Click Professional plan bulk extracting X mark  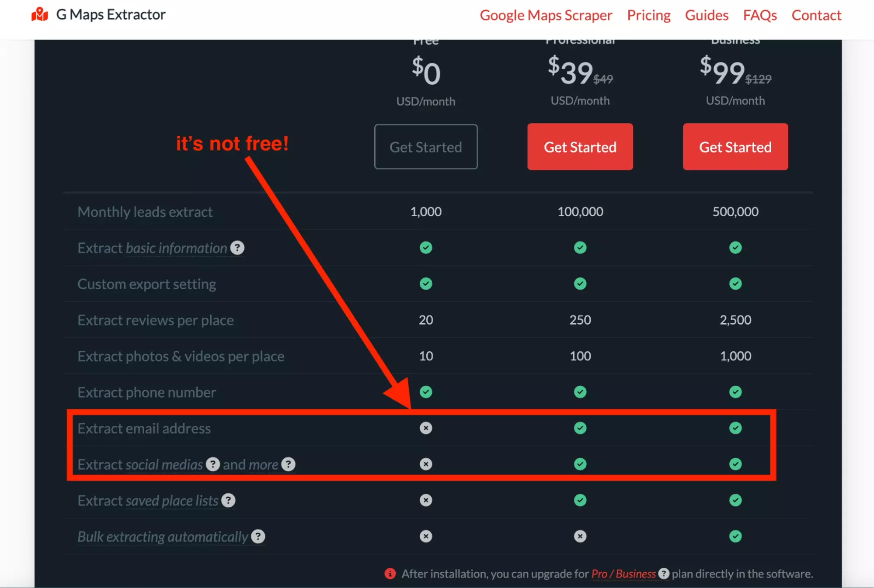pyautogui.click(x=580, y=536)
